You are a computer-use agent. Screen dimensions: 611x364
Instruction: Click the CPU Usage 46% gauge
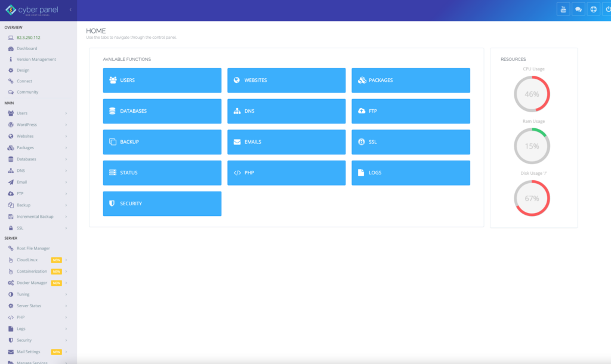click(532, 94)
